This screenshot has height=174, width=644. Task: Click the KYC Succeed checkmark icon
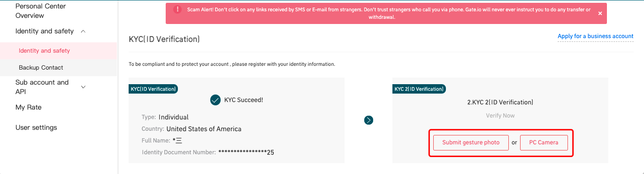215,100
